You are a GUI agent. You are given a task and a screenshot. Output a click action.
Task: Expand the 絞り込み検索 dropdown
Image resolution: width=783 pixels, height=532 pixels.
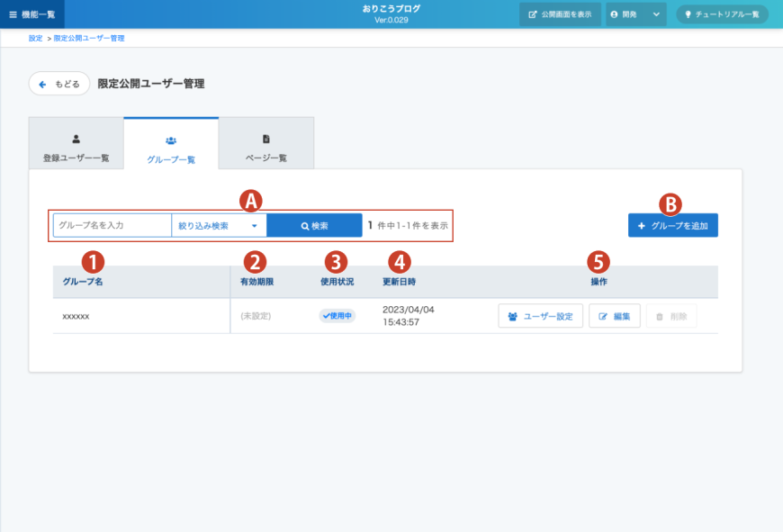[x=219, y=225]
